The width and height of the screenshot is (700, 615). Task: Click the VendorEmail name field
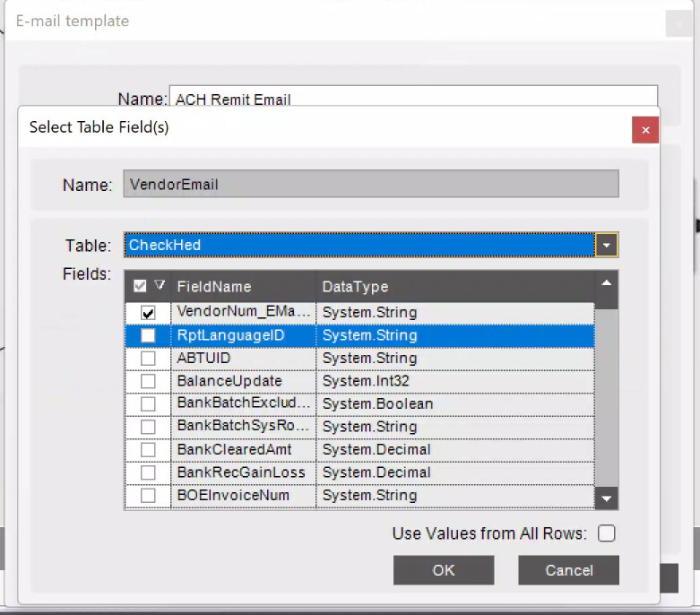click(x=371, y=184)
